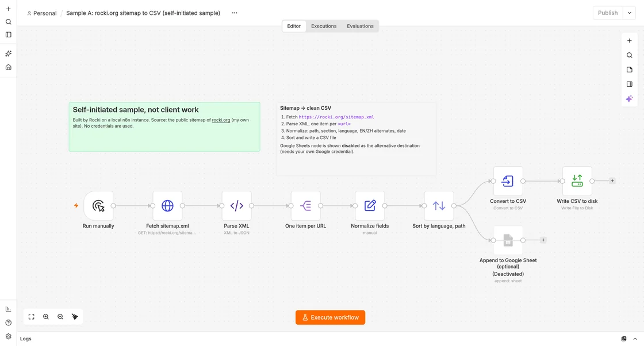Expand the Logs panel chevron
Image resolution: width=644 pixels, height=346 pixels.
tap(635, 339)
